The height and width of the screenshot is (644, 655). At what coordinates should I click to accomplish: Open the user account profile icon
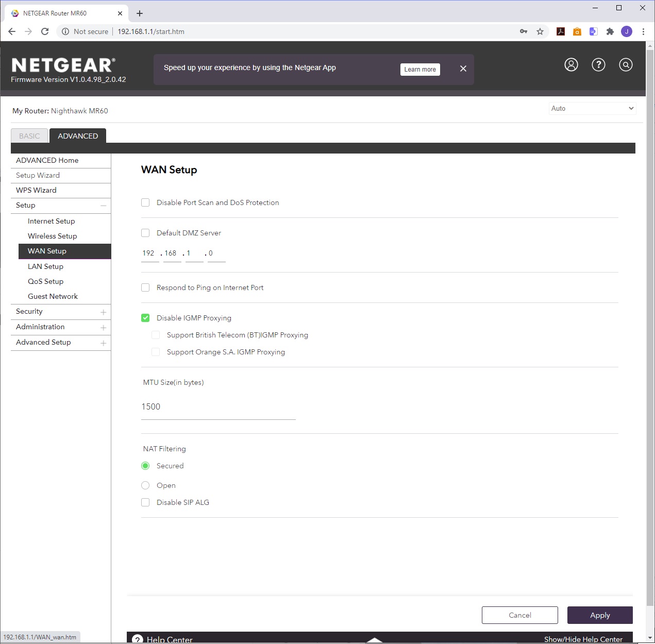click(x=571, y=65)
